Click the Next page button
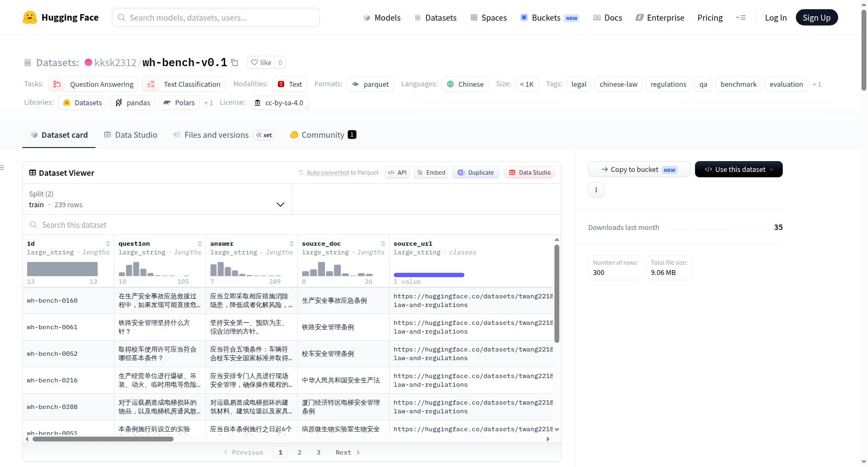The width and height of the screenshot is (868, 467). pos(348,452)
